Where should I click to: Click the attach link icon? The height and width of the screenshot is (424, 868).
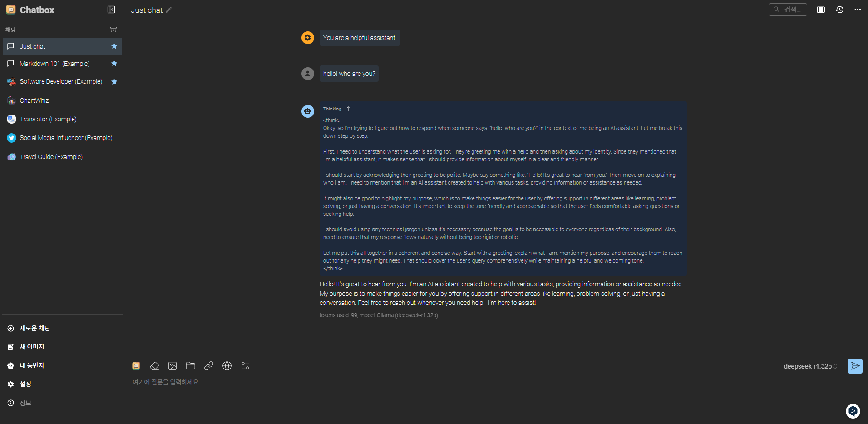(209, 366)
